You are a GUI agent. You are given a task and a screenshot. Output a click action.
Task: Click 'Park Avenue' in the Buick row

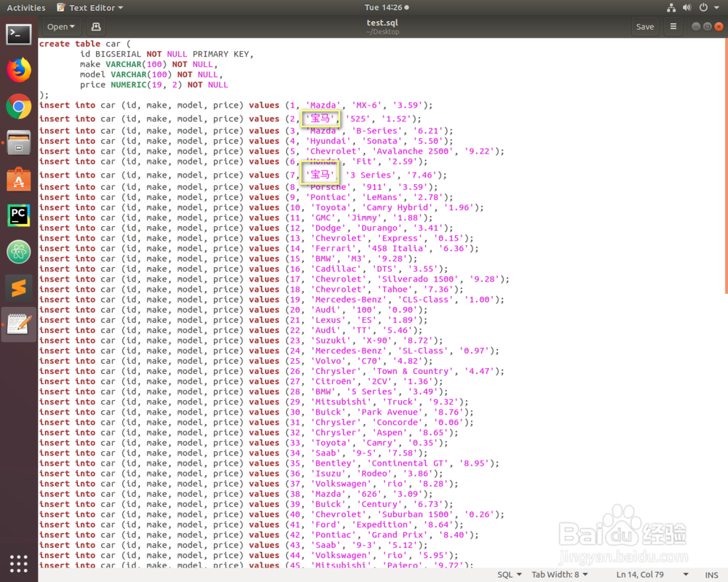coord(390,412)
